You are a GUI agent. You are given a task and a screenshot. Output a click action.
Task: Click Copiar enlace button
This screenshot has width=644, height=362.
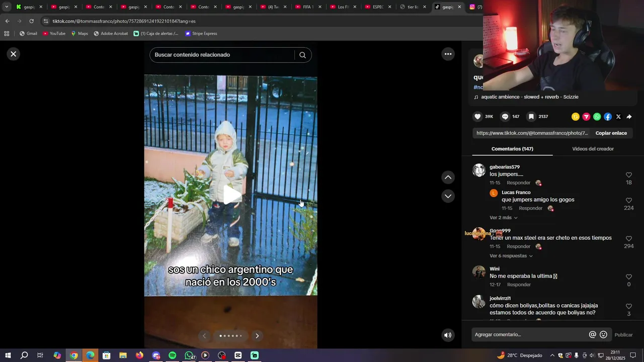coord(611,133)
